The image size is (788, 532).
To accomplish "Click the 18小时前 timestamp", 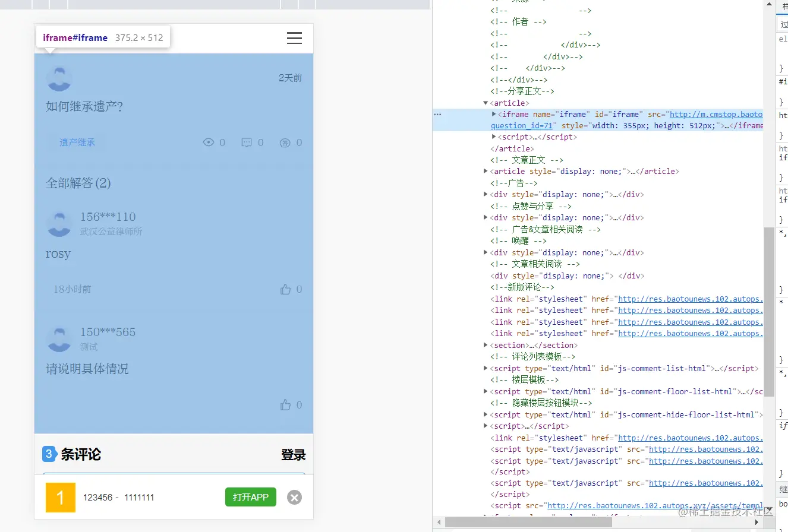I will 73,289.
